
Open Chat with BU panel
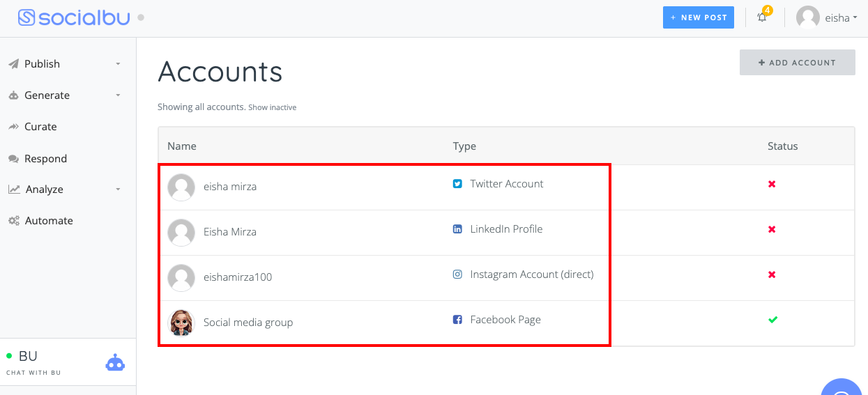(68, 362)
